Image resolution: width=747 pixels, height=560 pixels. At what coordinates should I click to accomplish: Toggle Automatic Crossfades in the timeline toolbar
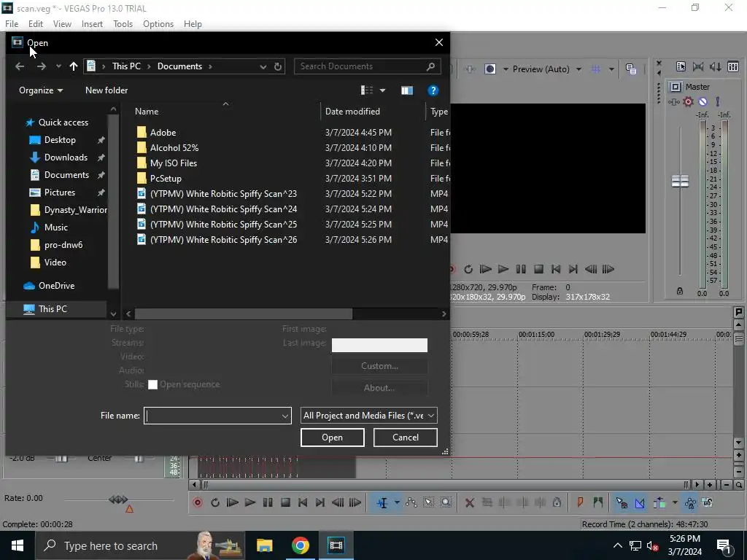click(639, 502)
